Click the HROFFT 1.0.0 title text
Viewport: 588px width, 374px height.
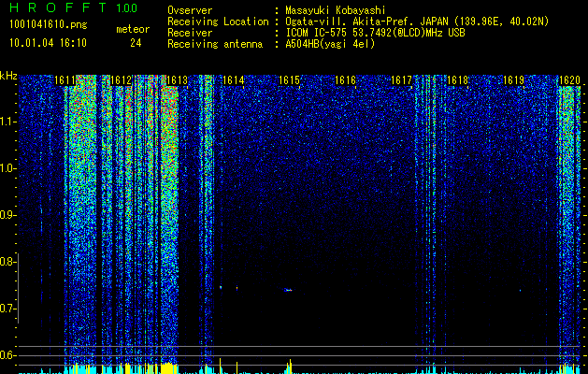[x=74, y=7]
